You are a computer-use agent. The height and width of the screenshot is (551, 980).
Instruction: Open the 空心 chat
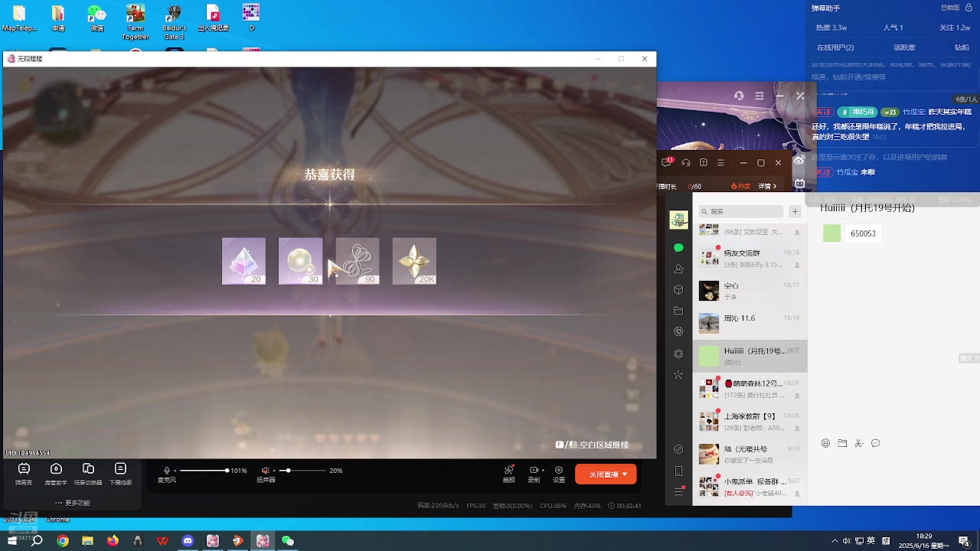[750, 291]
